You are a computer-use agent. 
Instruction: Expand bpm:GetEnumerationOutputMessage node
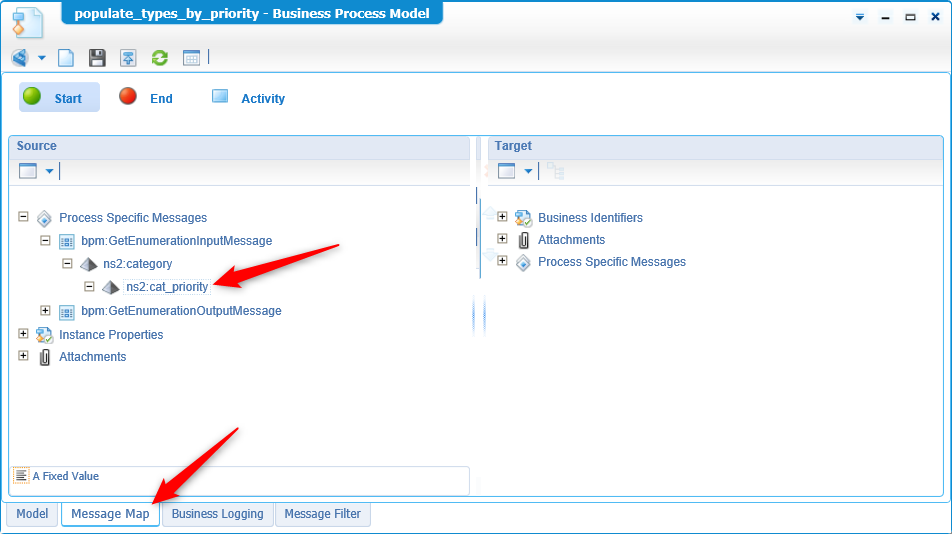click(45, 310)
